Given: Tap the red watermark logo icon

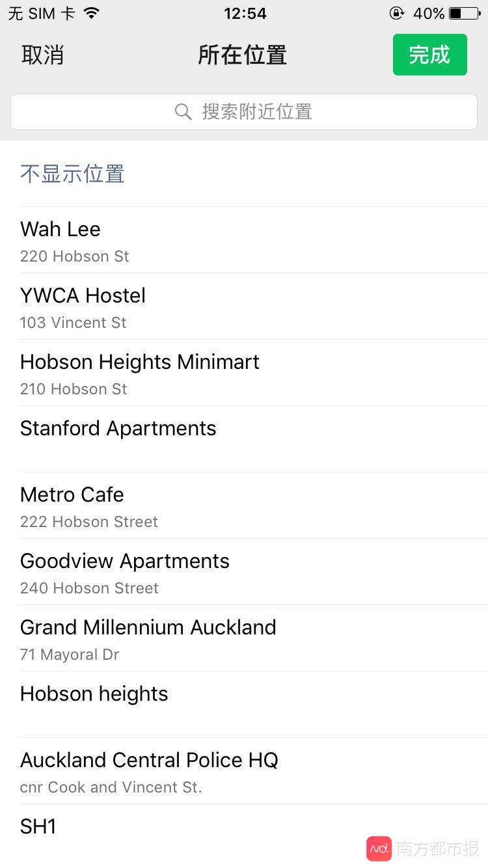Looking at the screenshot, I should (x=379, y=848).
